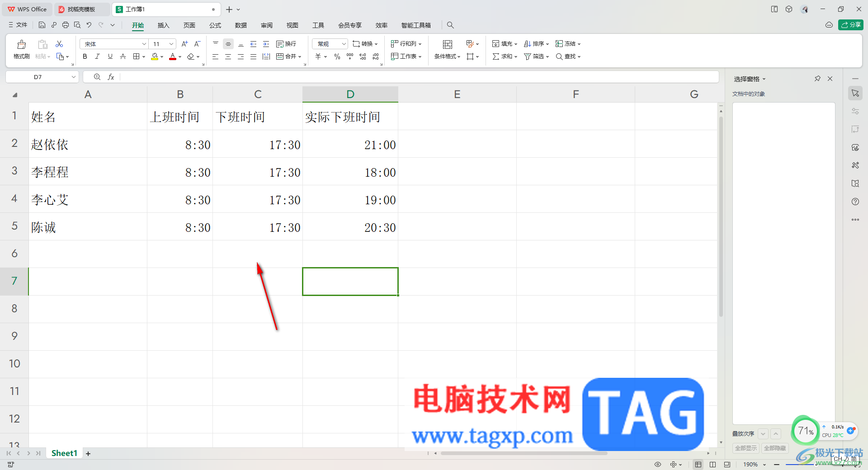The width and height of the screenshot is (868, 470).
Task: Expand the Sort (排序) dropdown
Action: pos(547,44)
